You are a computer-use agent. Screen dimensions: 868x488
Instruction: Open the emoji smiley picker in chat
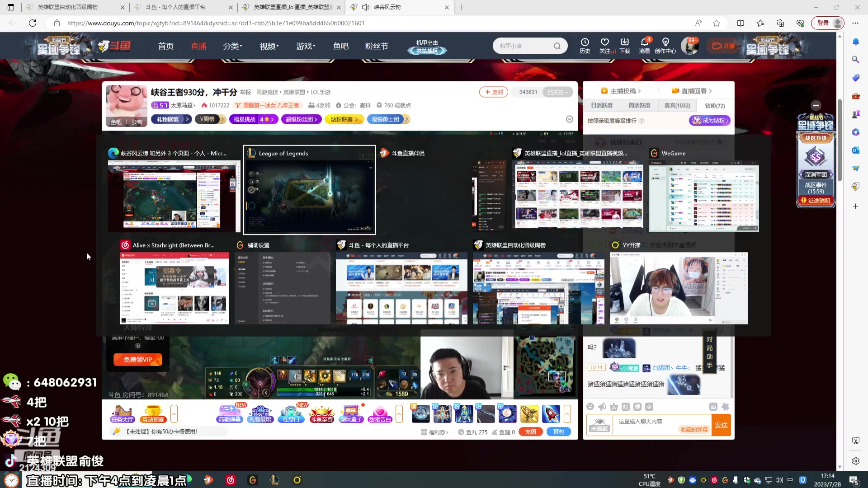pyautogui.click(x=590, y=407)
